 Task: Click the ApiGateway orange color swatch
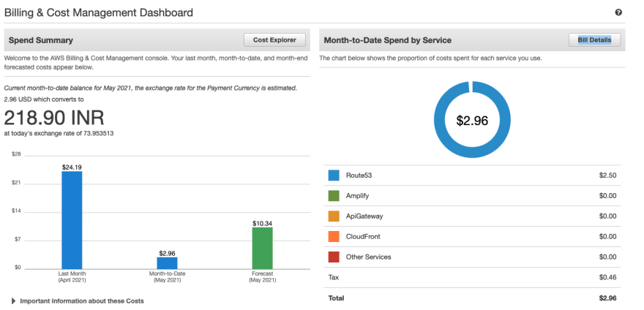pyautogui.click(x=334, y=216)
